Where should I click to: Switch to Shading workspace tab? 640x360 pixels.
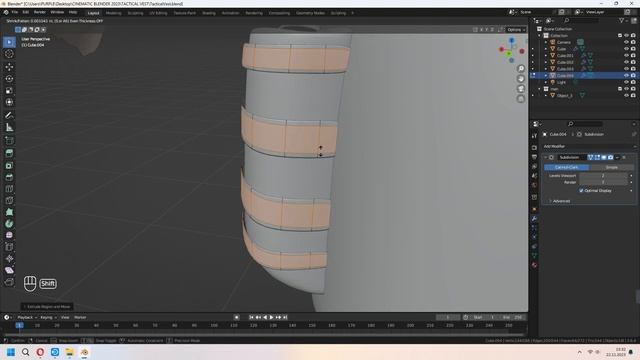[x=209, y=13]
